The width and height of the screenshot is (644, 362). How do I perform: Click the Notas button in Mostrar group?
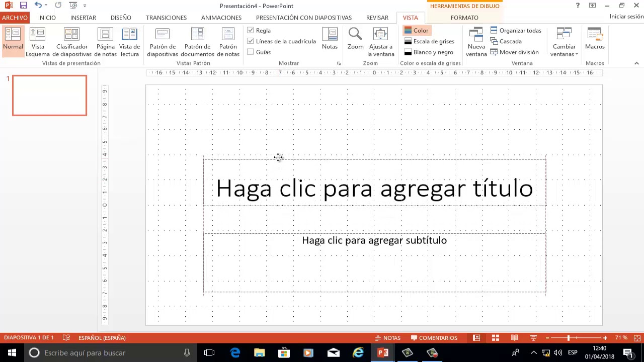tap(330, 39)
